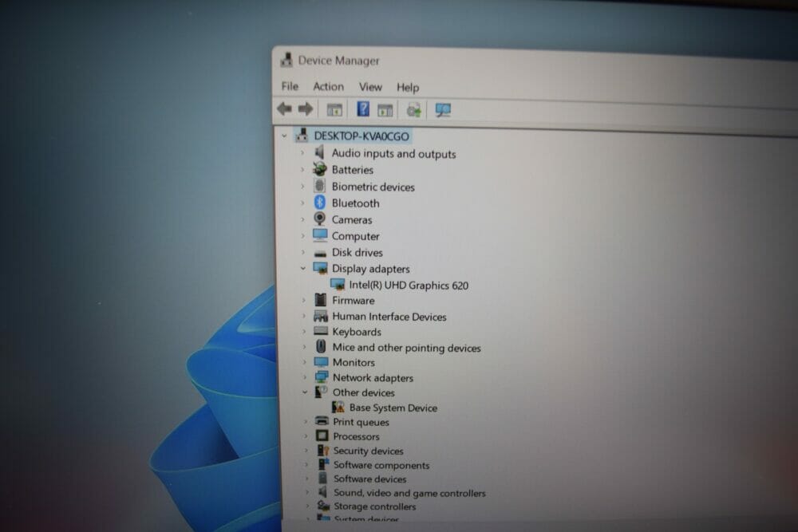This screenshot has width=798, height=532.
Task: Click the Display adapters icon
Action: click(321, 268)
